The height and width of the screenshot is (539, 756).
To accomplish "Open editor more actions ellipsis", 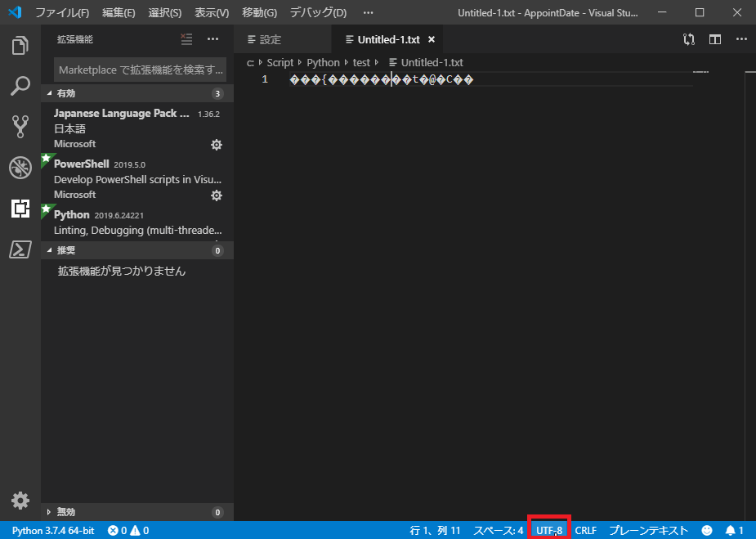I will click(741, 39).
